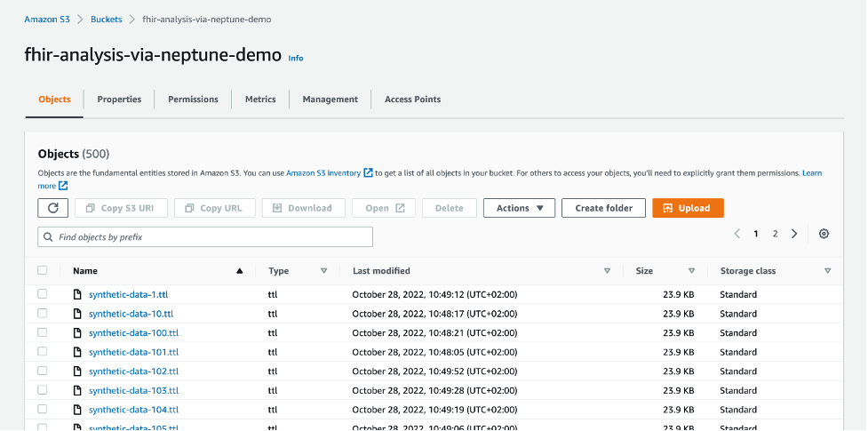The height and width of the screenshot is (431, 868).
Task: Click file icon beside synthetic-data-102.ttl
Action: coord(77,371)
